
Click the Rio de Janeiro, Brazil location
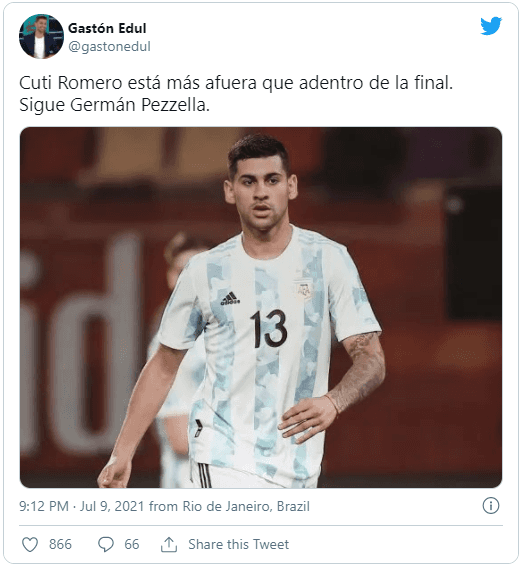(x=246, y=506)
